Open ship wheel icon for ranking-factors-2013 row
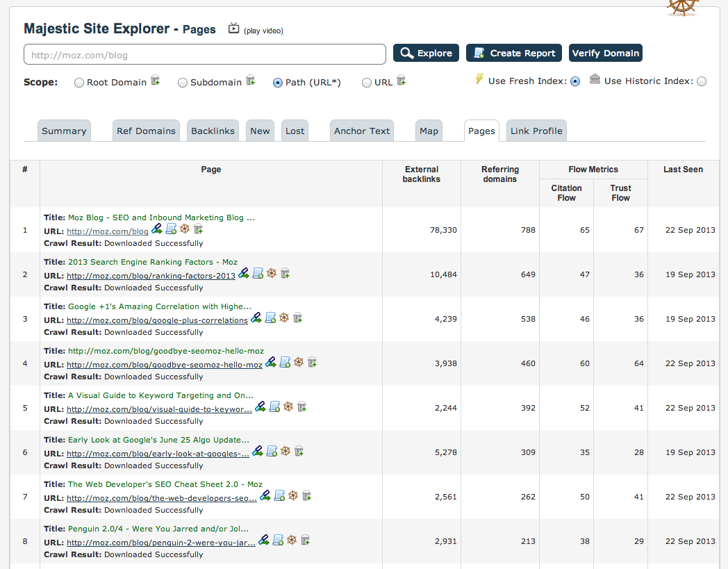This screenshot has height=569, width=728. (x=272, y=274)
